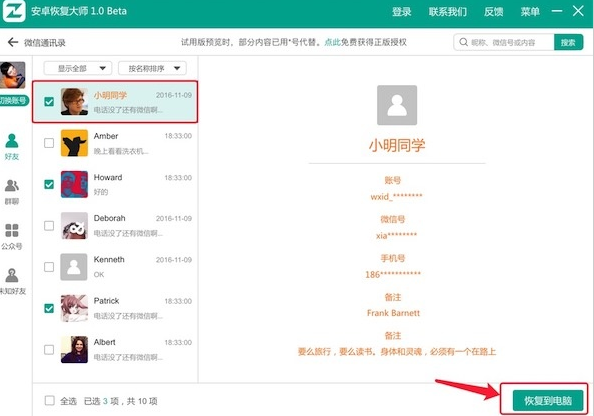Toggle the 全选 select-all checkbox
Screen dimensions: 594x416
click(50, 400)
